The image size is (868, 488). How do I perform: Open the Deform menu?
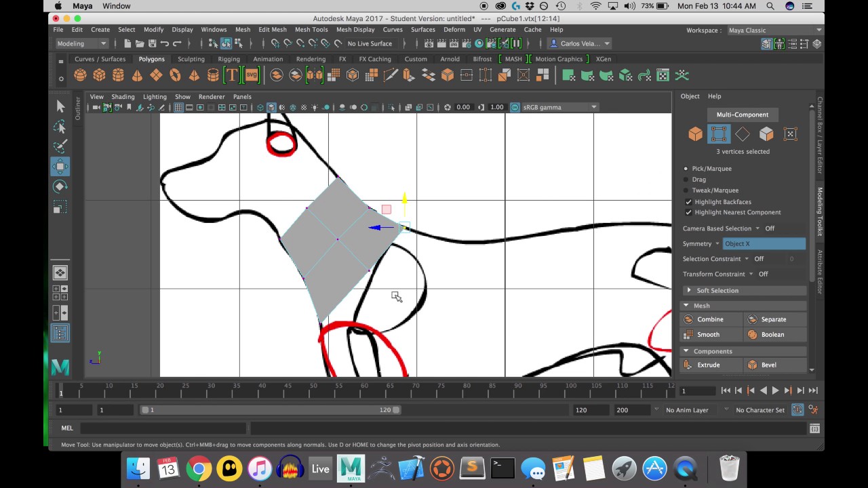454,30
